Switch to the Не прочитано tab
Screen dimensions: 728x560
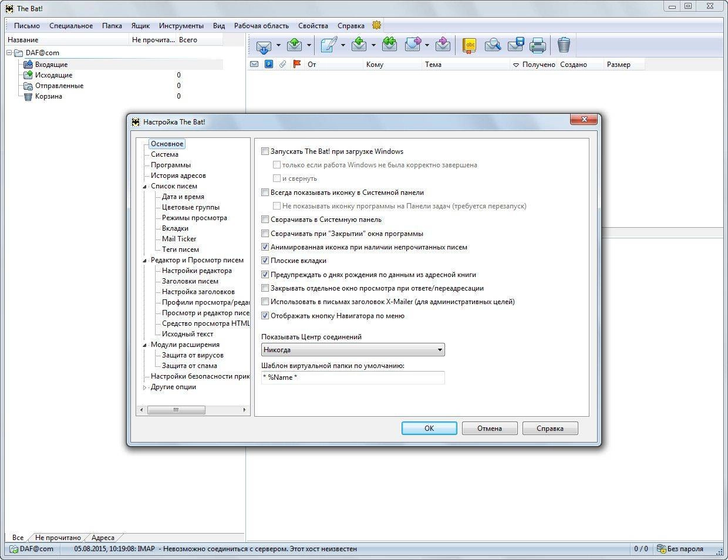coord(58,537)
